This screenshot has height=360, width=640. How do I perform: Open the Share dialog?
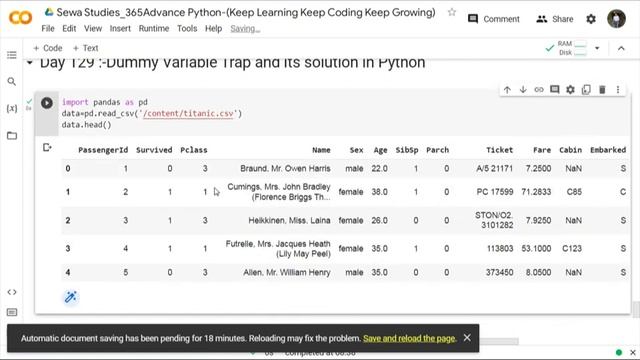click(x=555, y=19)
